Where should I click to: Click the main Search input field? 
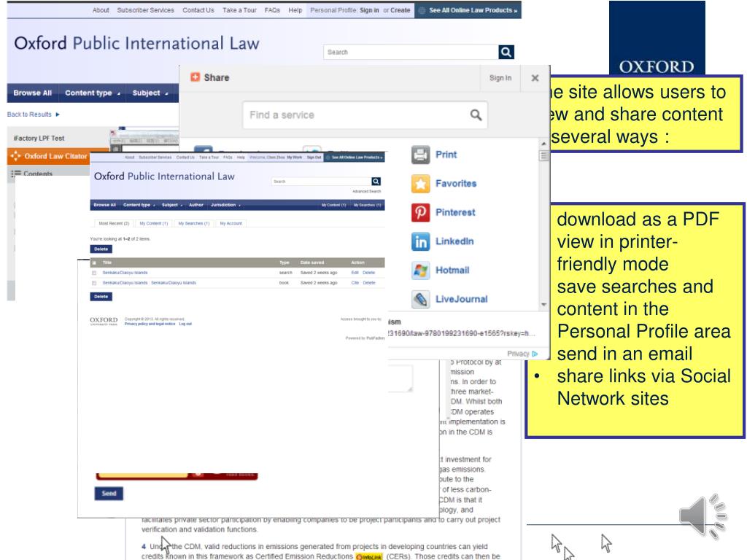tap(411, 52)
